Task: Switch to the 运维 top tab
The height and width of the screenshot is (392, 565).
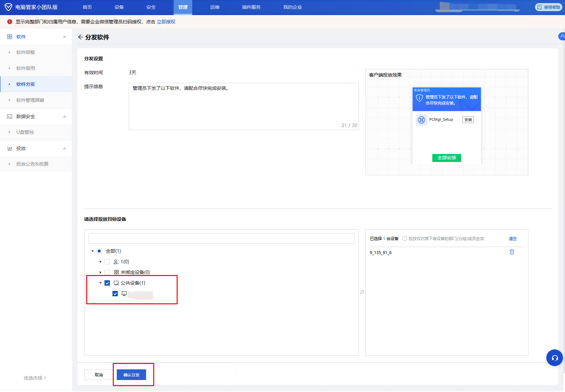Action: (x=214, y=7)
